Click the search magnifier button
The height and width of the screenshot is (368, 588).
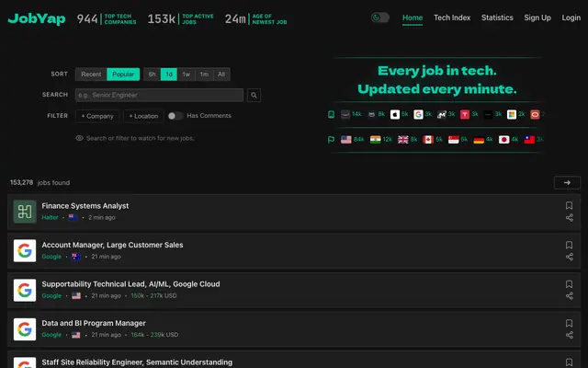coord(254,95)
